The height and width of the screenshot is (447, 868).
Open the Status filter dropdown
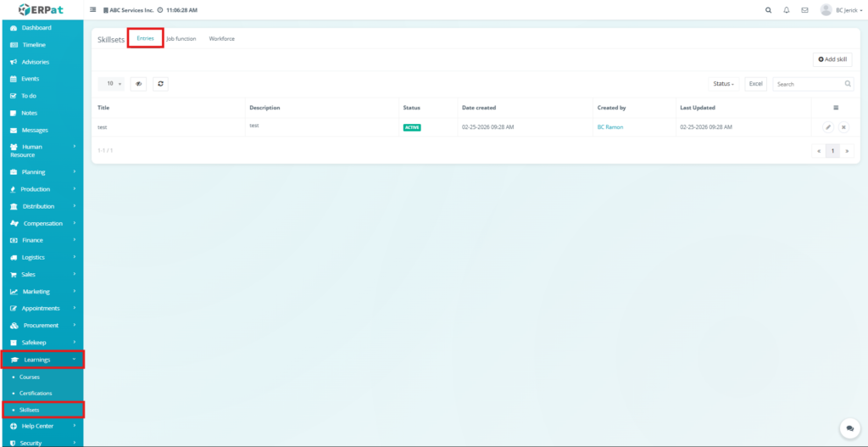coord(724,84)
